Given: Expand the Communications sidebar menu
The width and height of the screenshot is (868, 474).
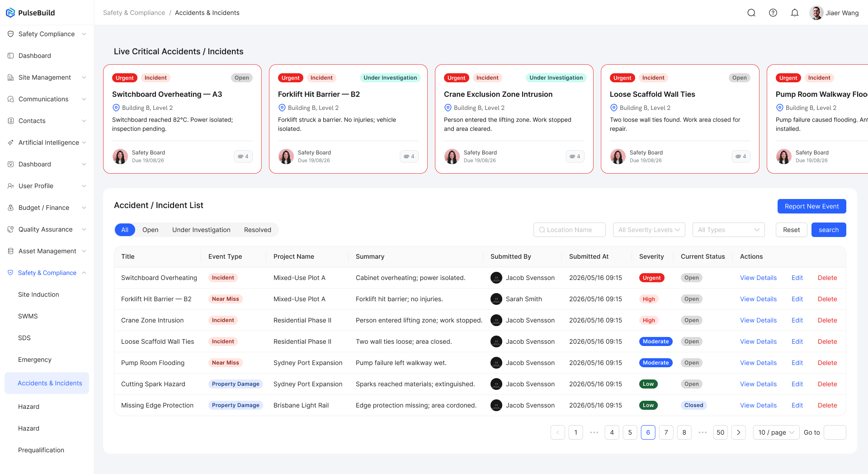Looking at the screenshot, I should (x=84, y=99).
